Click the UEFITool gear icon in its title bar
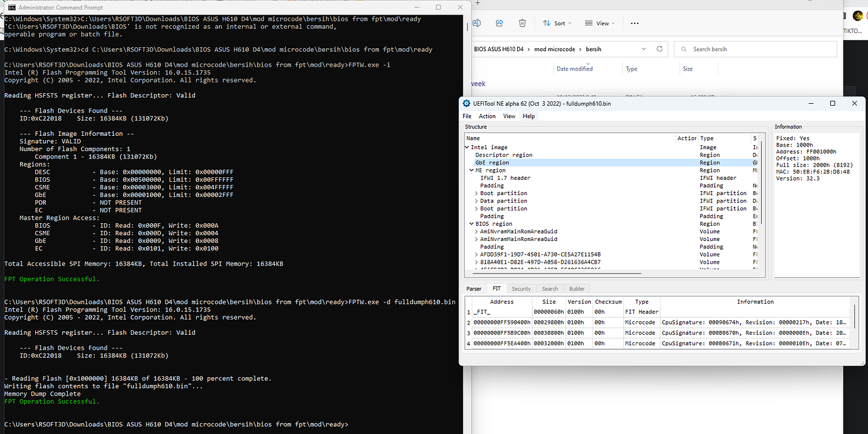 465,103
